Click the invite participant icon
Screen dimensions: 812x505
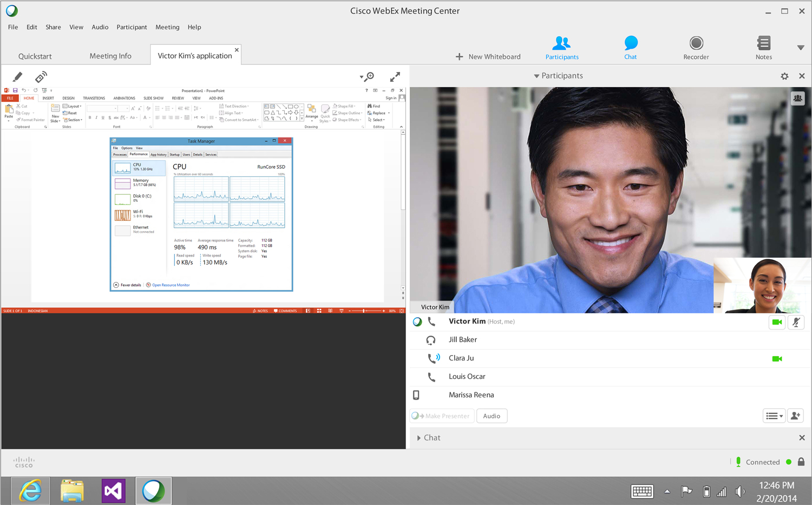[x=795, y=416]
